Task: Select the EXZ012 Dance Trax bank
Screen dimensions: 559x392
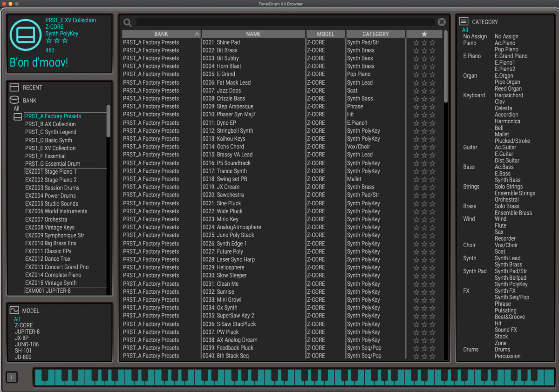Action: pyautogui.click(x=48, y=259)
